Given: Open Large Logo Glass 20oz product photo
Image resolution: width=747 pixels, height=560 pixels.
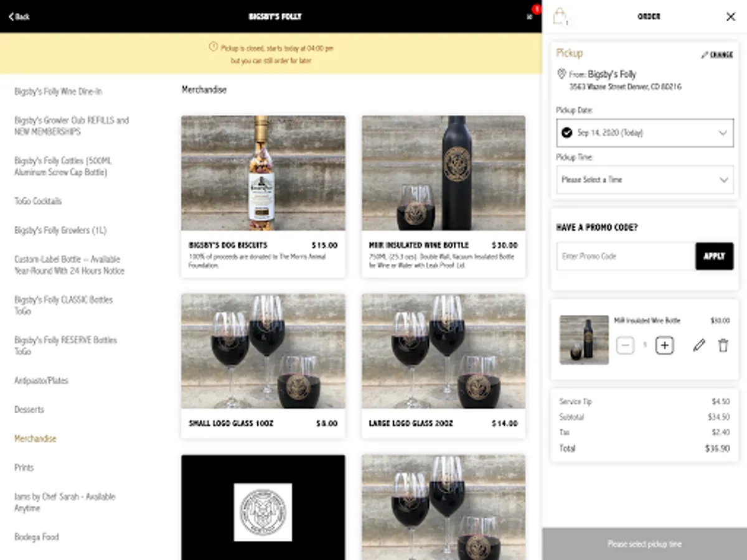Looking at the screenshot, I should pos(444,351).
